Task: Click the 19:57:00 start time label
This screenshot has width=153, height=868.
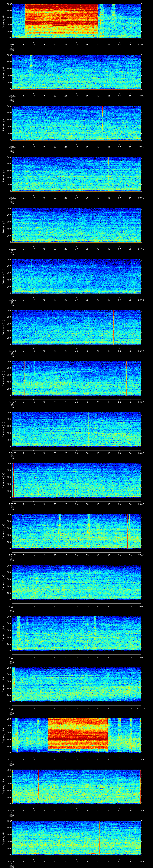Action: (12, 606)
